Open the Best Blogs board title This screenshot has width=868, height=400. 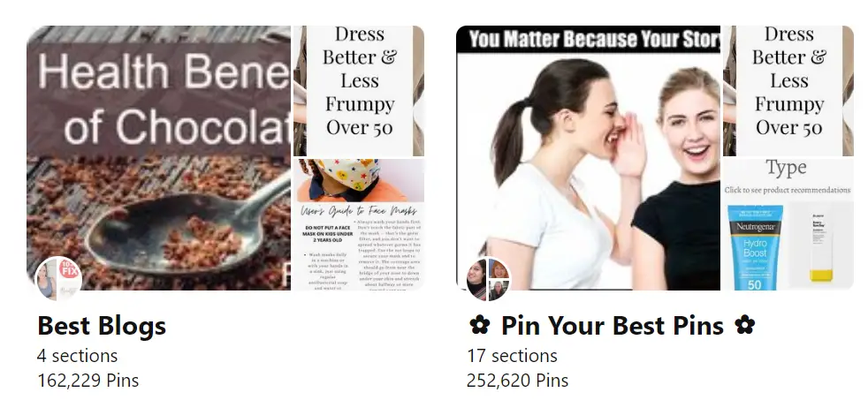click(x=102, y=325)
